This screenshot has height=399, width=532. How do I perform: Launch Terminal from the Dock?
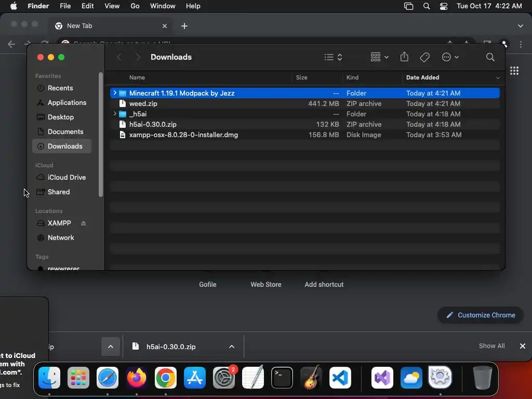pyautogui.click(x=282, y=377)
